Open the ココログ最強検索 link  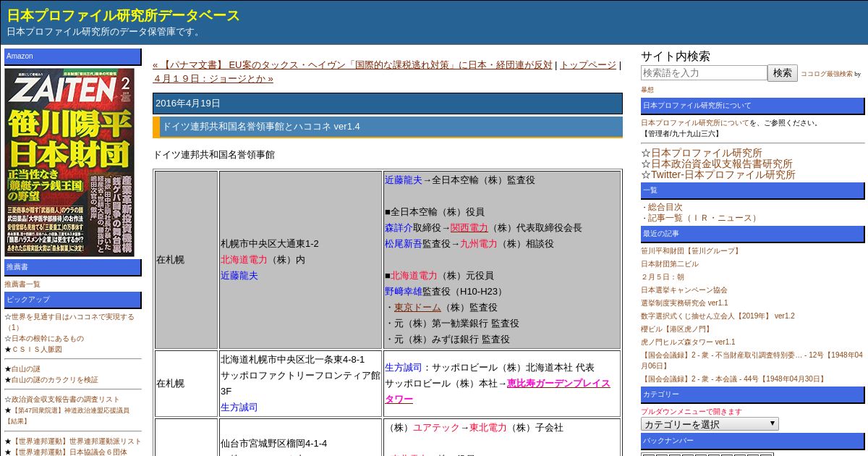pos(826,74)
